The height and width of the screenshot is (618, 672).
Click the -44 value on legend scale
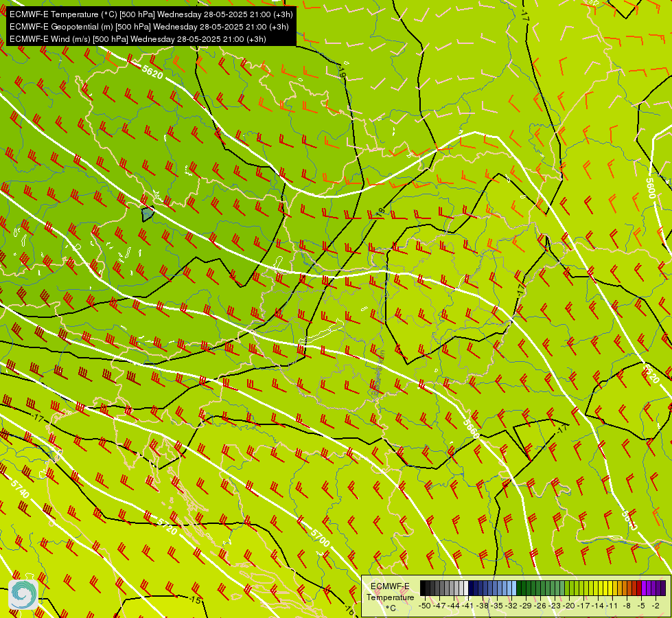pyautogui.click(x=454, y=606)
